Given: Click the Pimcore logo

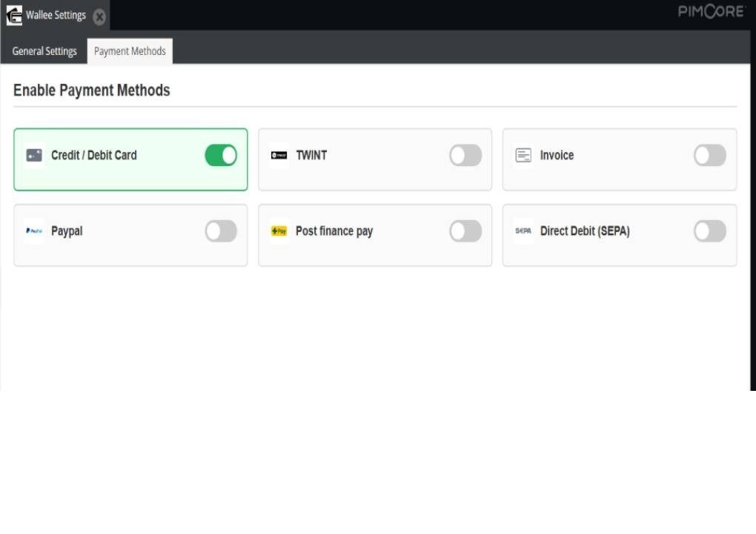Looking at the screenshot, I should 711,12.
